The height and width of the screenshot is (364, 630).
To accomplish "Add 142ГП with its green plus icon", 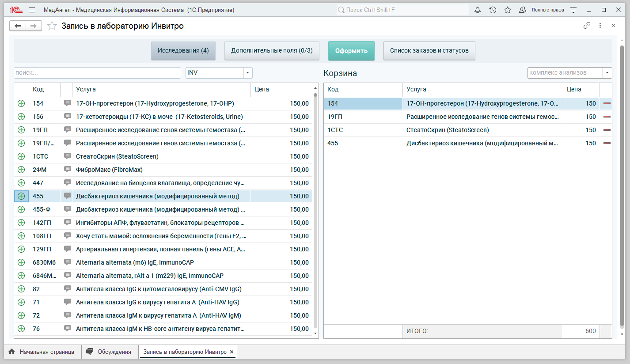I will click(x=21, y=223).
